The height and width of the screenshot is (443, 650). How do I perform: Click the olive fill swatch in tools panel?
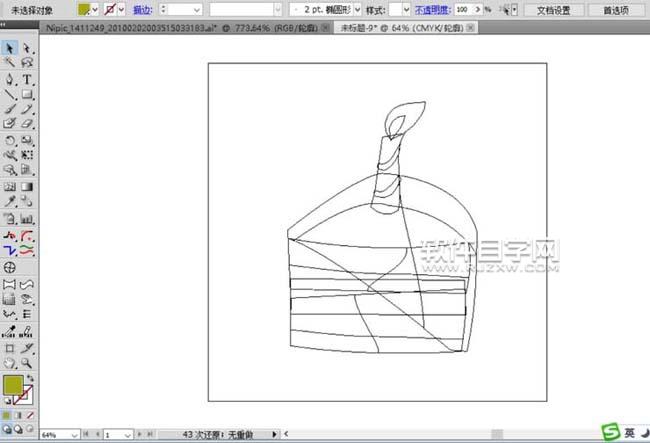click(13, 385)
